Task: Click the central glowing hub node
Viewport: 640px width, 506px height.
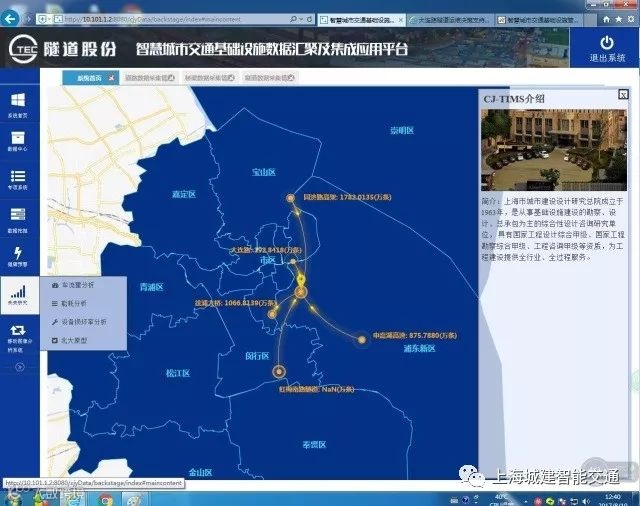Action: pyautogui.click(x=301, y=292)
